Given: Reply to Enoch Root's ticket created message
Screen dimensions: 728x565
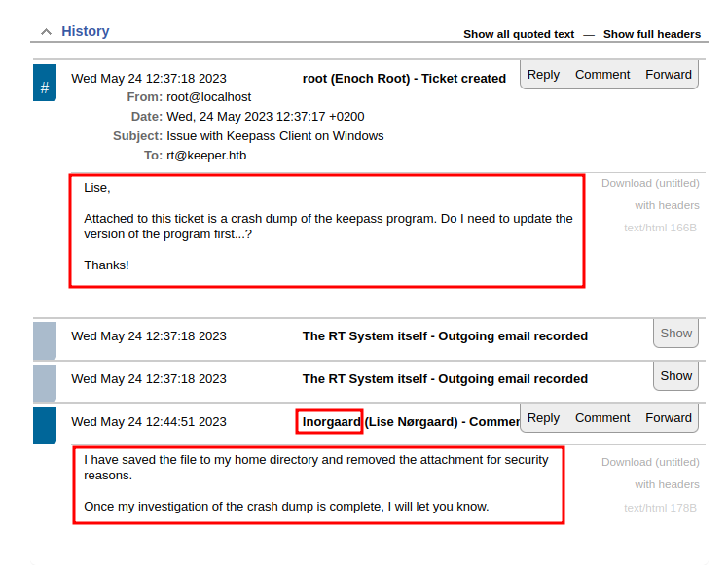Looking at the screenshot, I should click(x=543, y=75).
